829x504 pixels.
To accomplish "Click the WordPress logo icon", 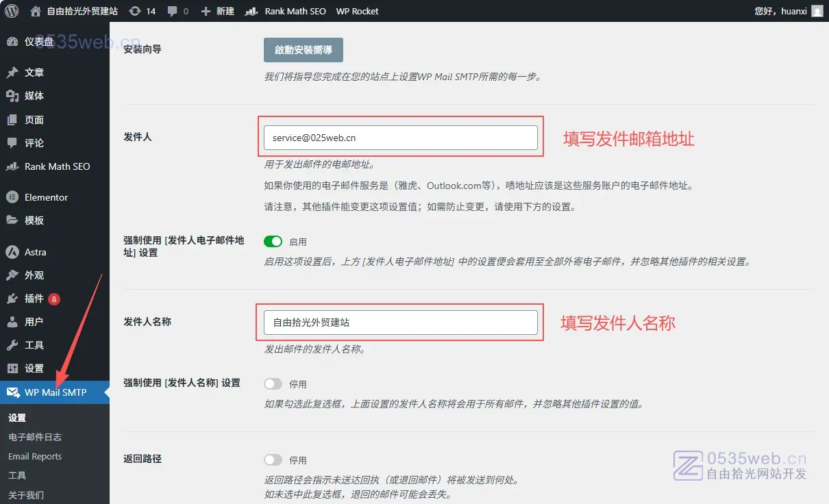I will [11, 11].
